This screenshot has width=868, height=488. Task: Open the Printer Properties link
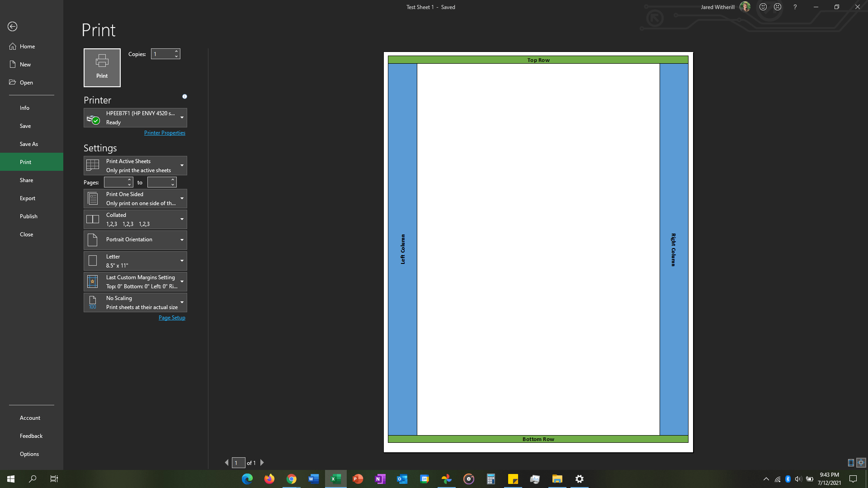pyautogui.click(x=165, y=133)
